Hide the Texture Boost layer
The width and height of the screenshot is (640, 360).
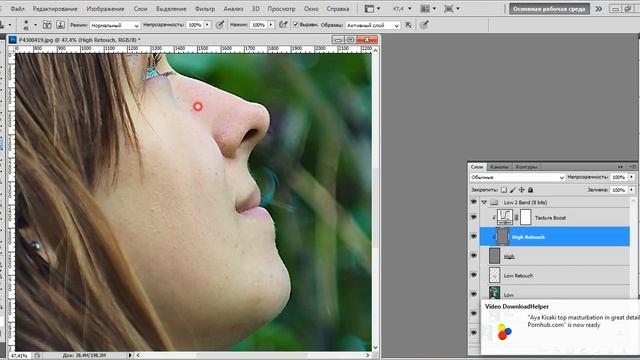point(473,217)
